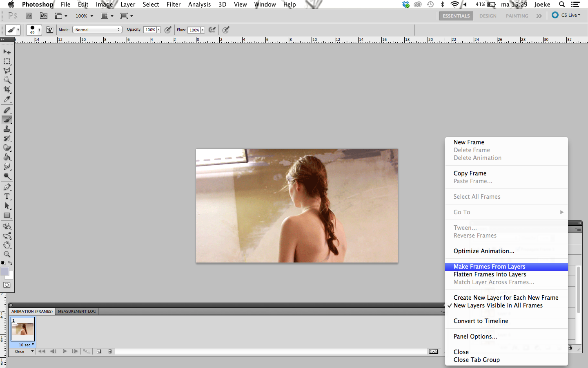This screenshot has width=588, height=368.
Task: Select the Eraser tool
Action: point(7,148)
